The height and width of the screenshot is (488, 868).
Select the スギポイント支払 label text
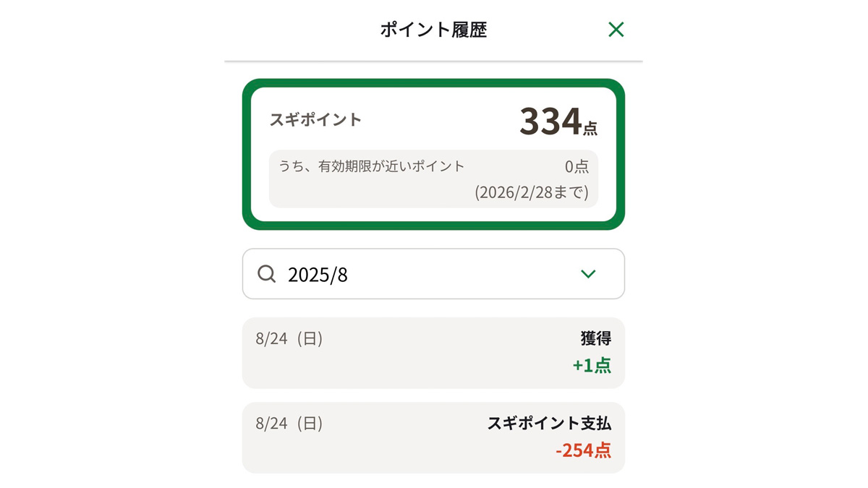click(x=549, y=424)
